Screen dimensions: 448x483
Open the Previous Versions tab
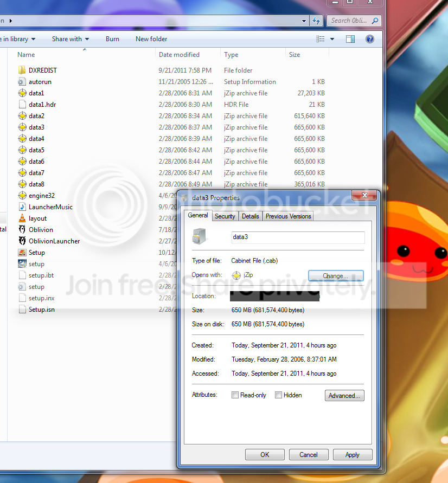288,216
